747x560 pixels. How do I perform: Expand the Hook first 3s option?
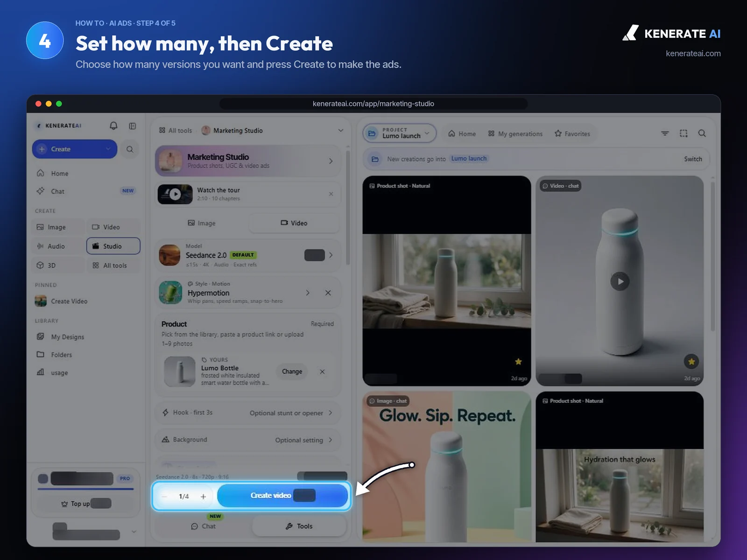248,413
